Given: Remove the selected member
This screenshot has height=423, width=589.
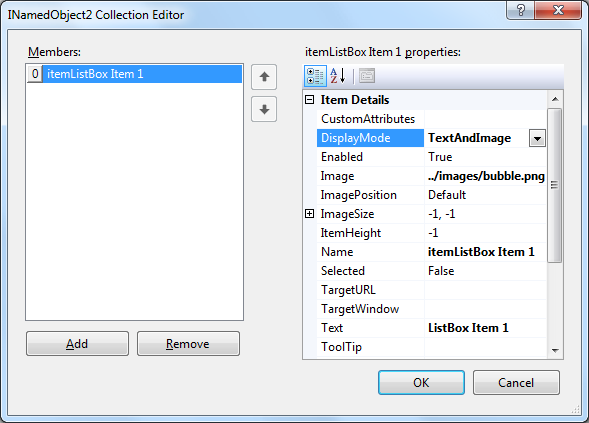Looking at the screenshot, I should 188,343.
